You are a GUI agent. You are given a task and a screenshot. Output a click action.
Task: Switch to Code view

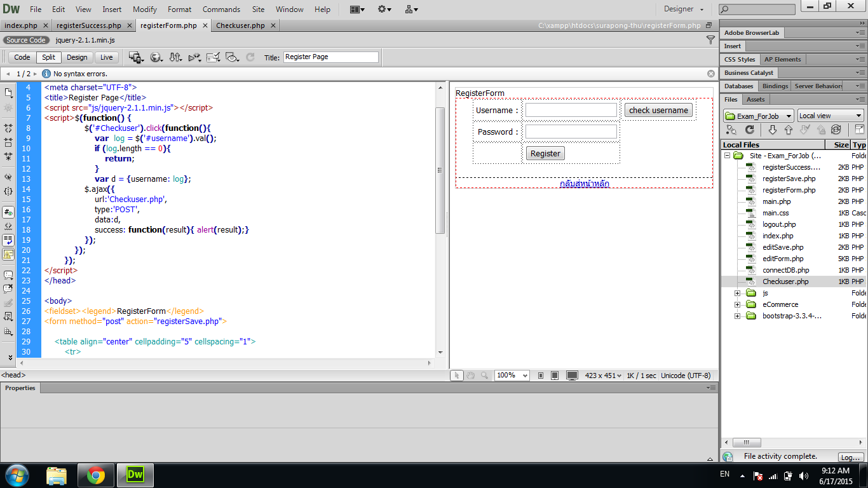coord(22,57)
